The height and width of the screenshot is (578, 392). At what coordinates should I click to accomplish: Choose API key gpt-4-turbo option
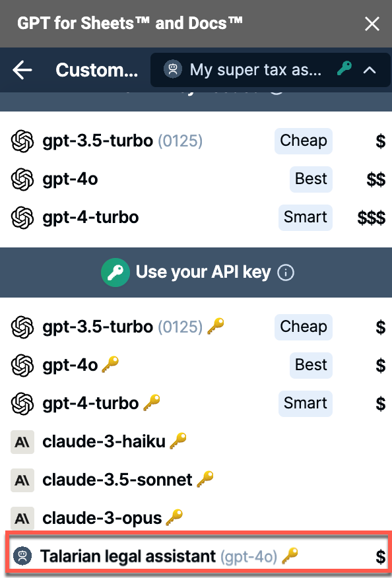tap(196, 404)
